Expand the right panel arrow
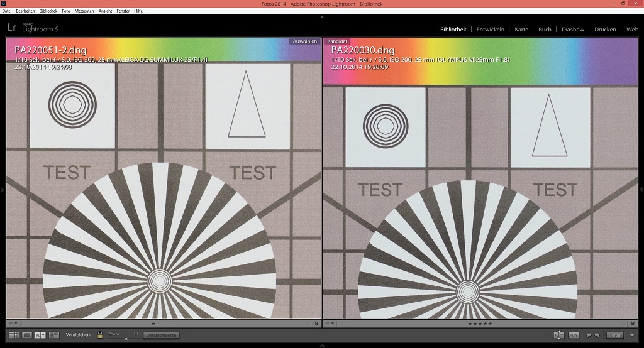Screen dimensions: 644x348 click(641, 190)
